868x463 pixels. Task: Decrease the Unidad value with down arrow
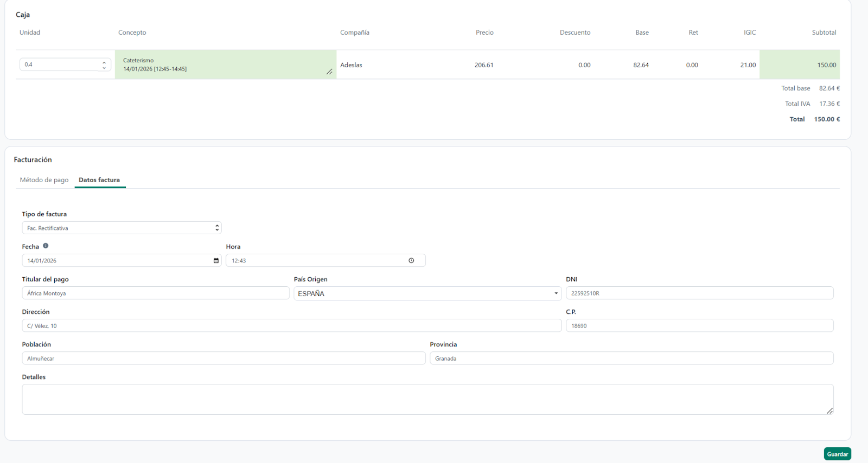pos(104,68)
